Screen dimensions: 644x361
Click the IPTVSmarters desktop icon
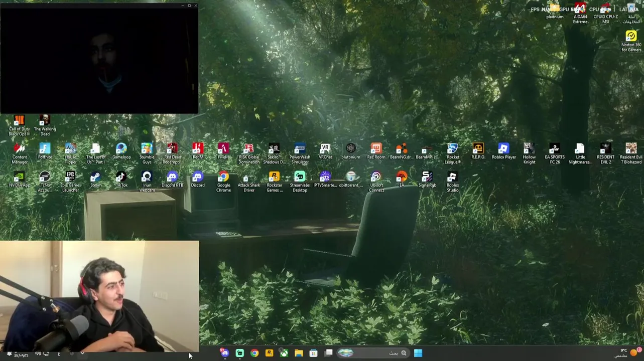(325, 179)
